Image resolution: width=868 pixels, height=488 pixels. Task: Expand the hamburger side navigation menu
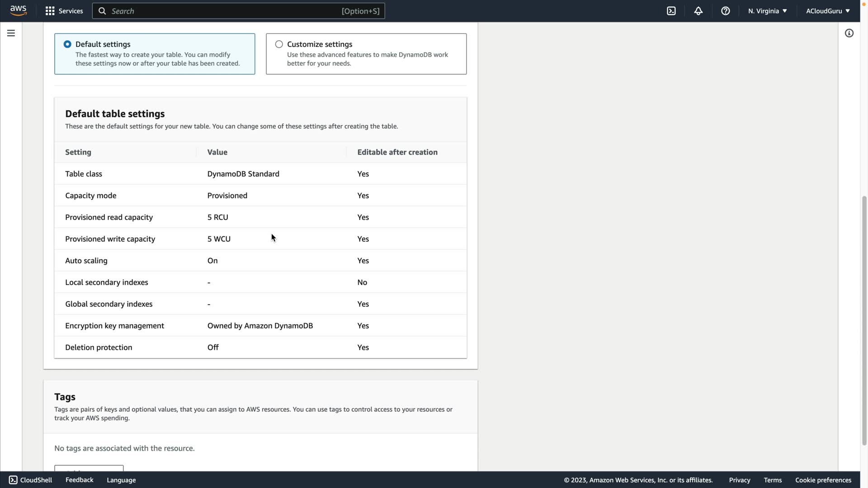[11, 33]
